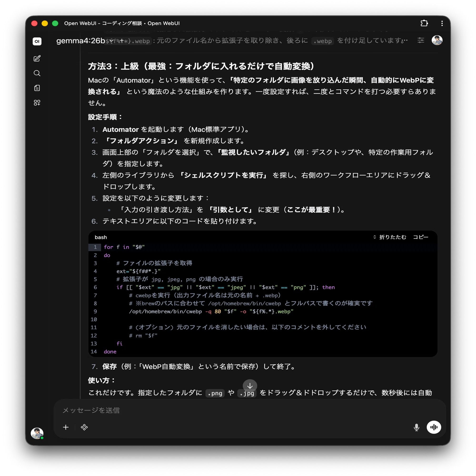
Task: Start dictation with the microphone icon
Action: (416, 427)
